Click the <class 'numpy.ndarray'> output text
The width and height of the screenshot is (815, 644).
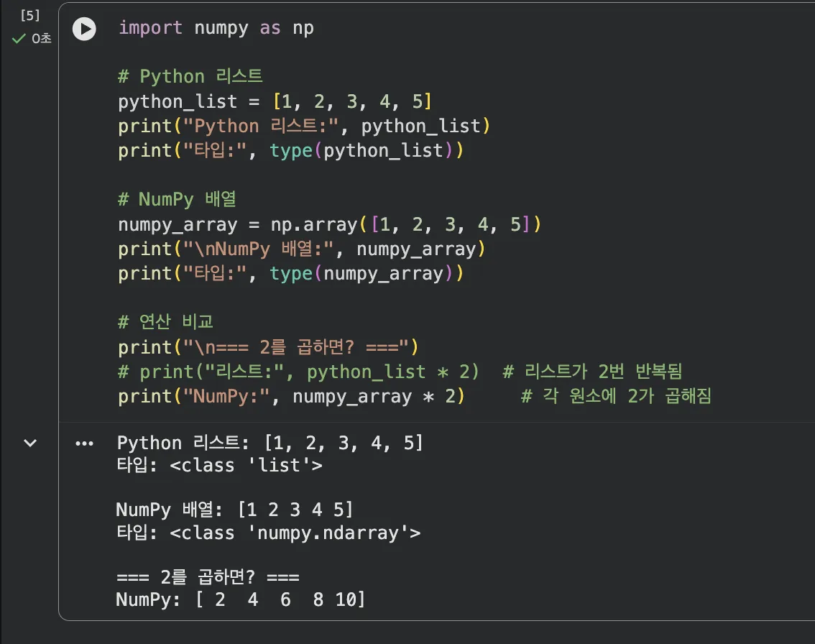(x=295, y=533)
